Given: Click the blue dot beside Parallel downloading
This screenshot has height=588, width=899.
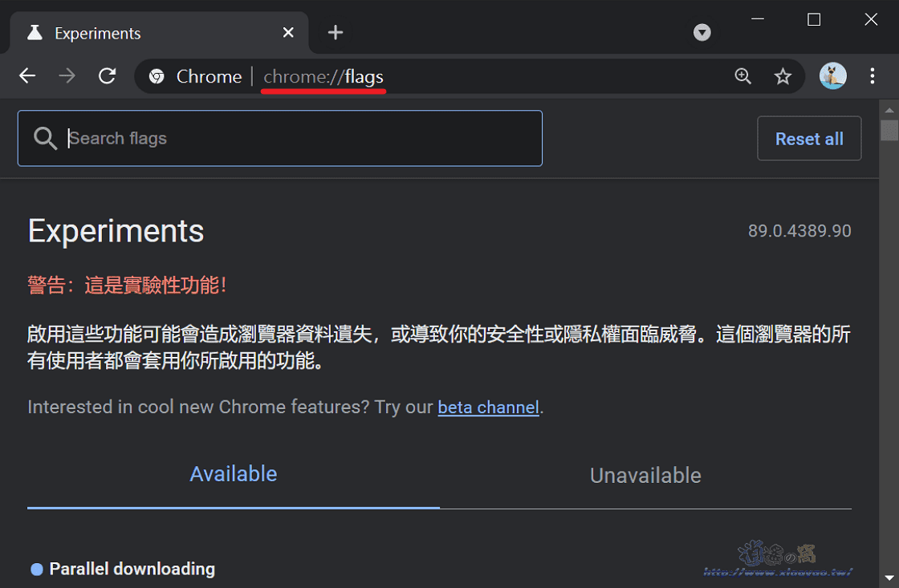Looking at the screenshot, I should coord(37,569).
